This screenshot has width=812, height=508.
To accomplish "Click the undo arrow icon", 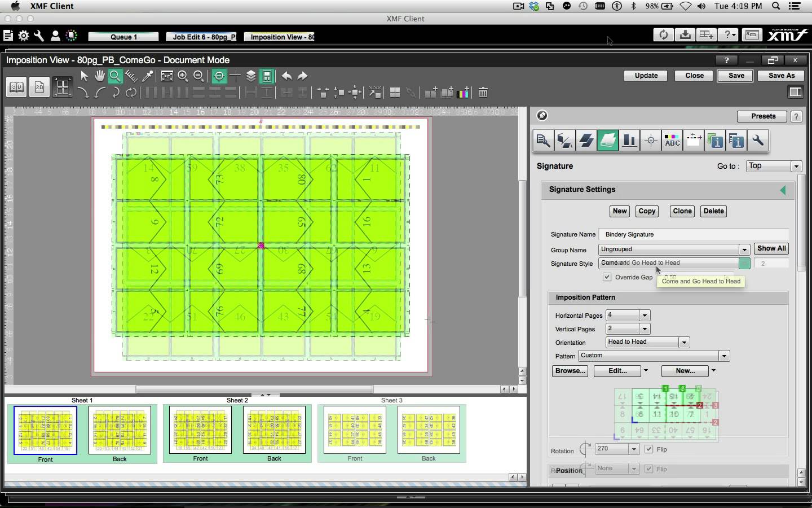I will point(286,76).
